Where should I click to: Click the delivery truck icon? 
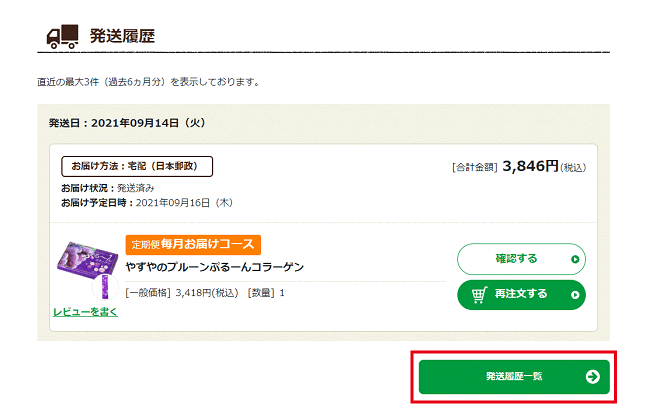tap(62, 36)
